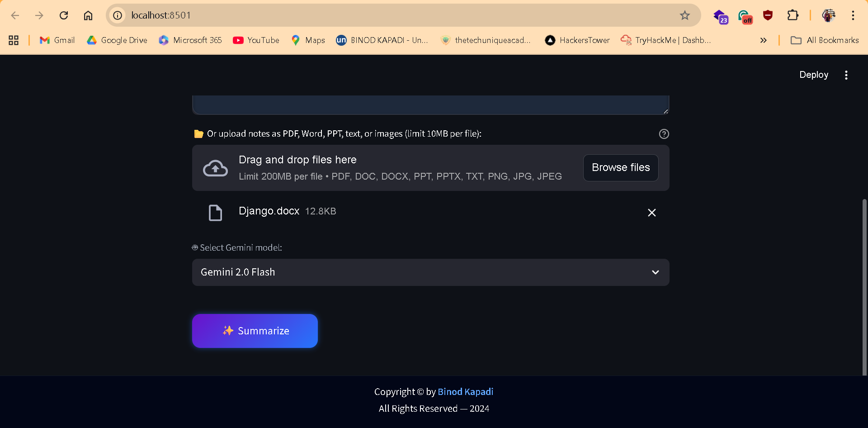
Task: Reload the page using the refresh icon
Action: click(64, 15)
